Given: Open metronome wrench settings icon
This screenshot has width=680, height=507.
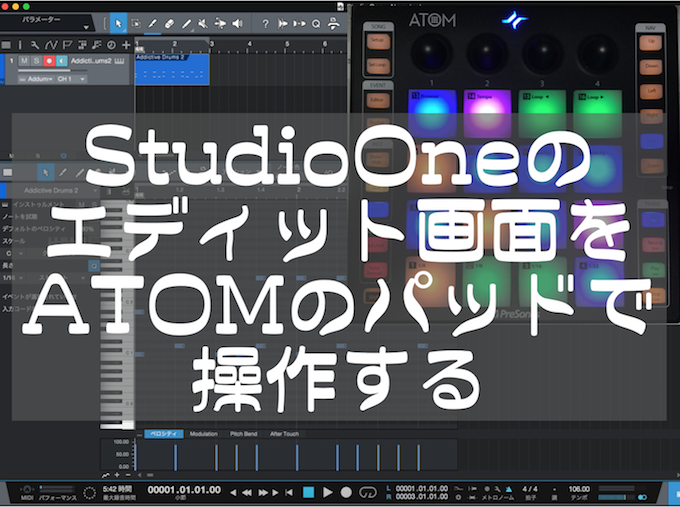Looking at the screenshot, I should [497, 489].
